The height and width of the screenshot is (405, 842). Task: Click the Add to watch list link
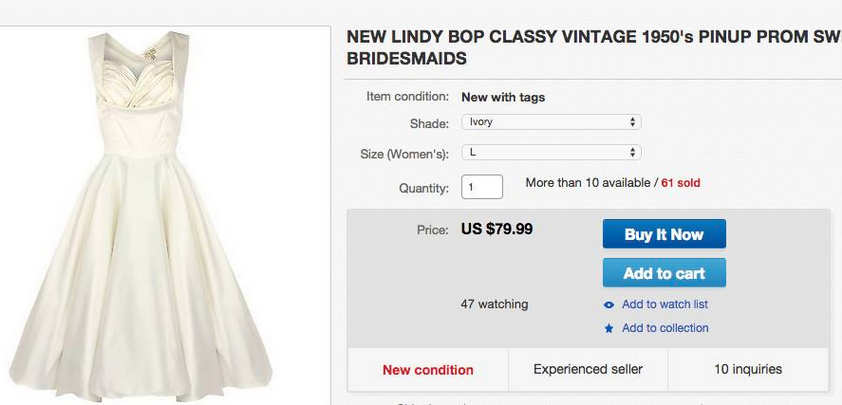[x=664, y=305]
